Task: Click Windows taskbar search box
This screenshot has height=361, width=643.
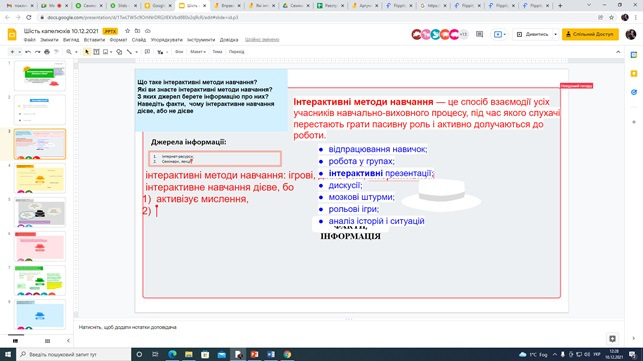Action: (x=74, y=354)
